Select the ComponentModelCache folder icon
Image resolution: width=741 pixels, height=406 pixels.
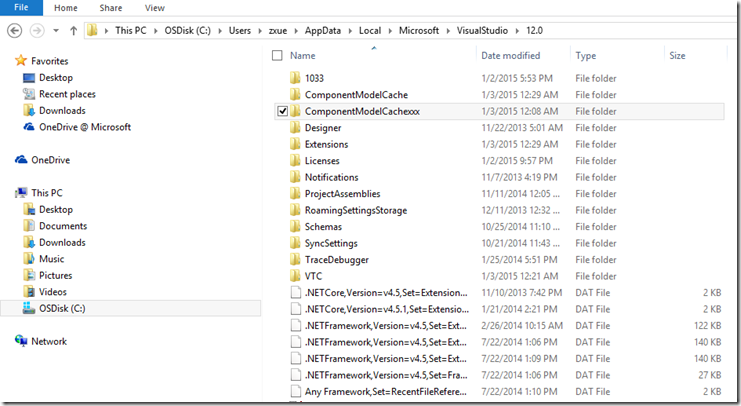pos(295,95)
